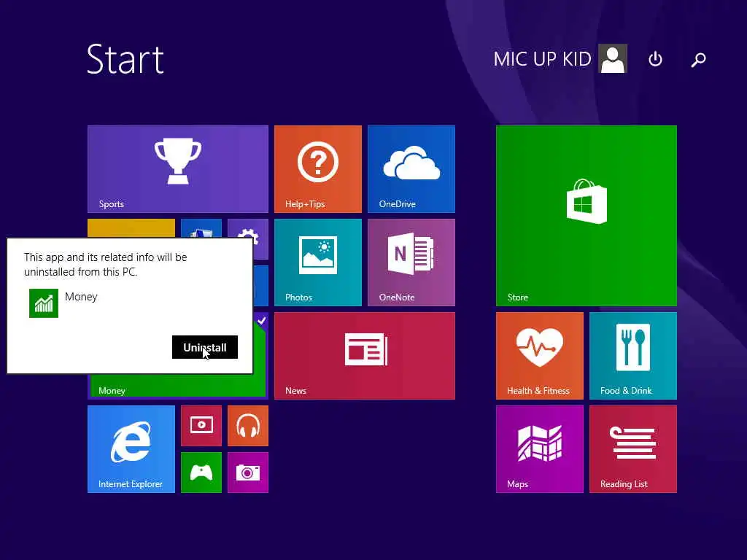Click the yellow tile behind the dialog
The image size is (747, 560).
(131, 228)
